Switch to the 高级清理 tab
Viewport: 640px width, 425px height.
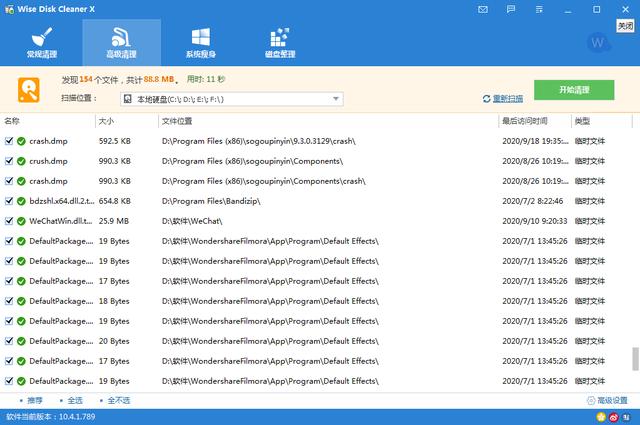click(122, 42)
